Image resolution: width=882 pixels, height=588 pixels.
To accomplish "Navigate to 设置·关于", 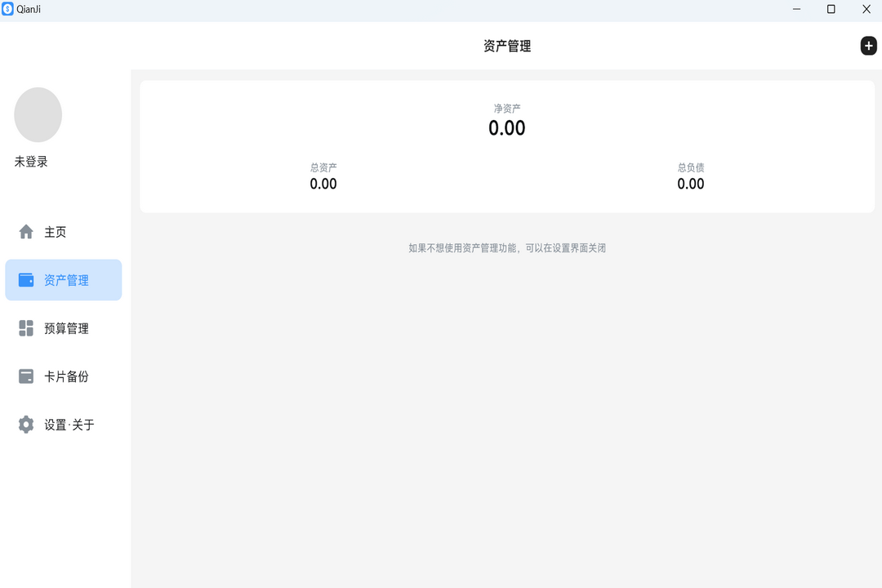I will tap(69, 424).
